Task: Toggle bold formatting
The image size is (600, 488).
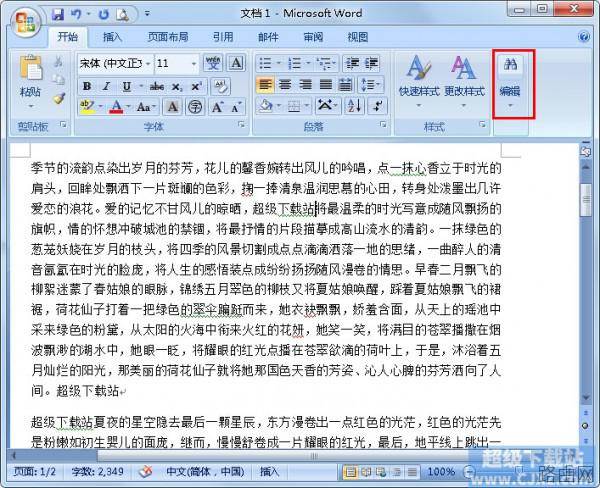Action: pyautogui.click(x=87, y=86)
